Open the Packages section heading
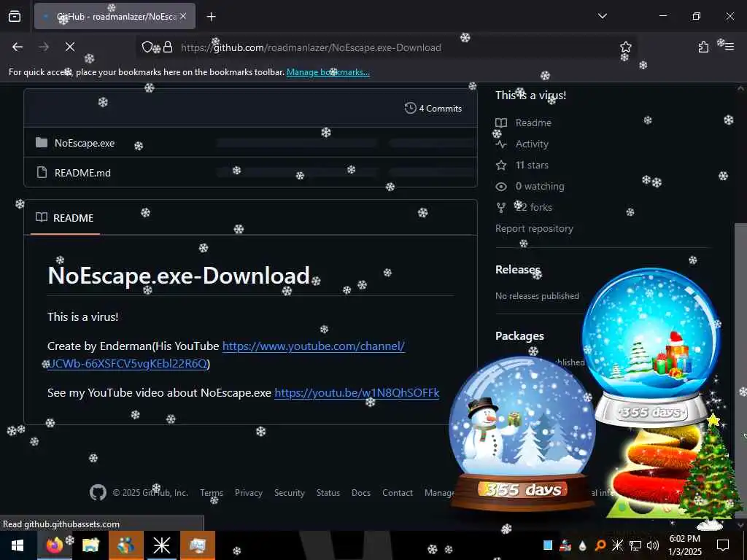 point(519,335)
